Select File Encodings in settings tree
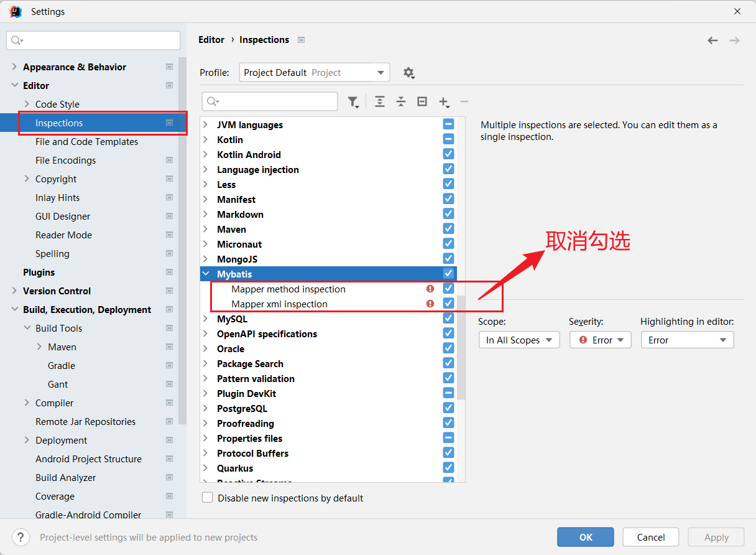This screenshot has height=555, width=756. coord(65,161)
